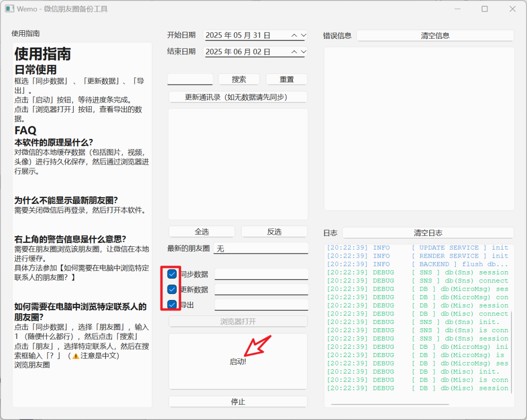The image size is (527, 420).
Task: Click the up arrow on 结束日期 field
Action: 295,51
